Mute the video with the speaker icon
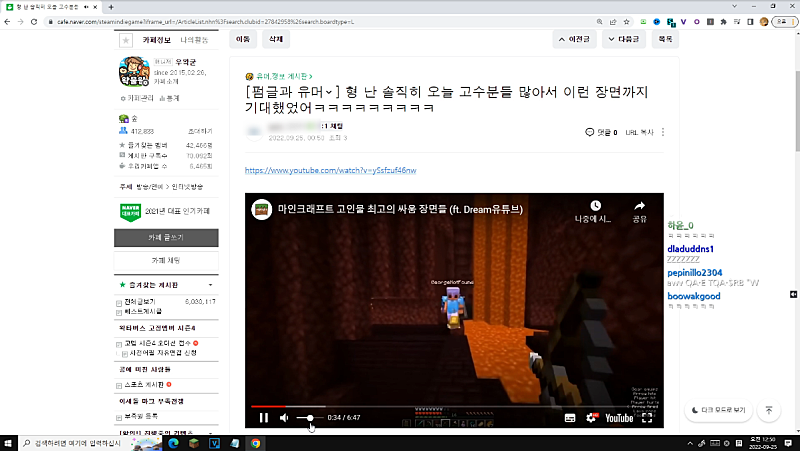Image resolution: width=800 pixels, height=451 pixels. (285, 417)
